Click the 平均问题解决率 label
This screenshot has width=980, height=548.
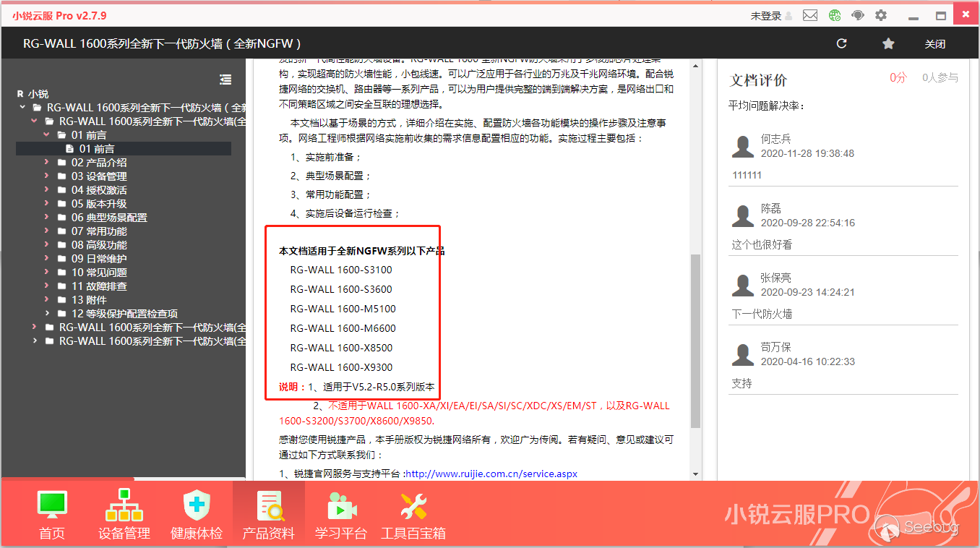click(x=767, y=106)
